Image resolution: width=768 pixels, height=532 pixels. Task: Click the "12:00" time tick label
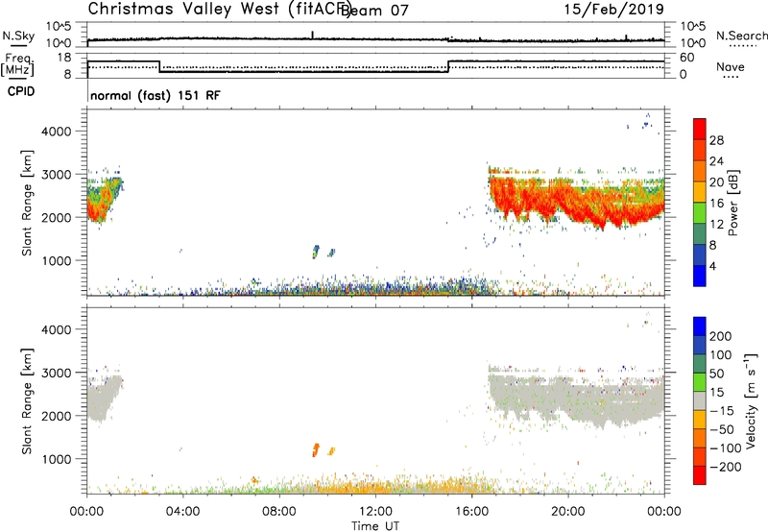(375, 512)
